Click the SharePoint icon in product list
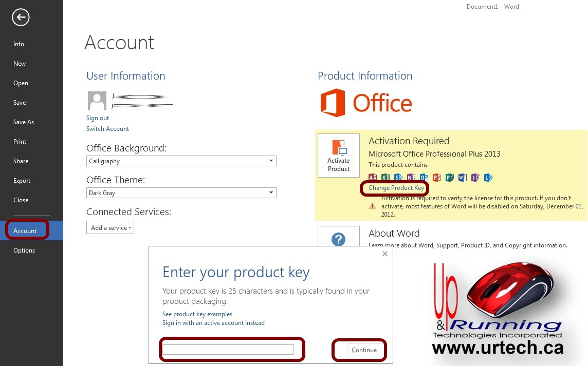The image size is (588, 366). pos(398,177)
